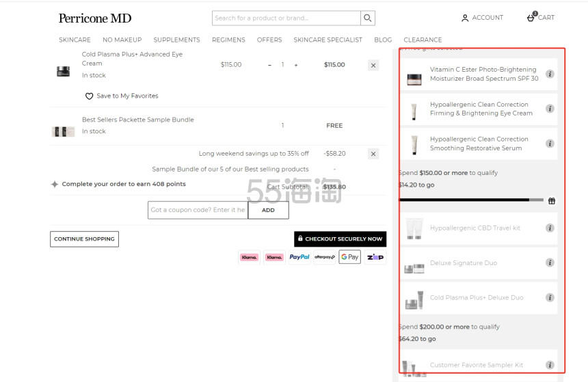Click the points sparkle icon
This screenshot has width=588, height=382.
[55, 184]
